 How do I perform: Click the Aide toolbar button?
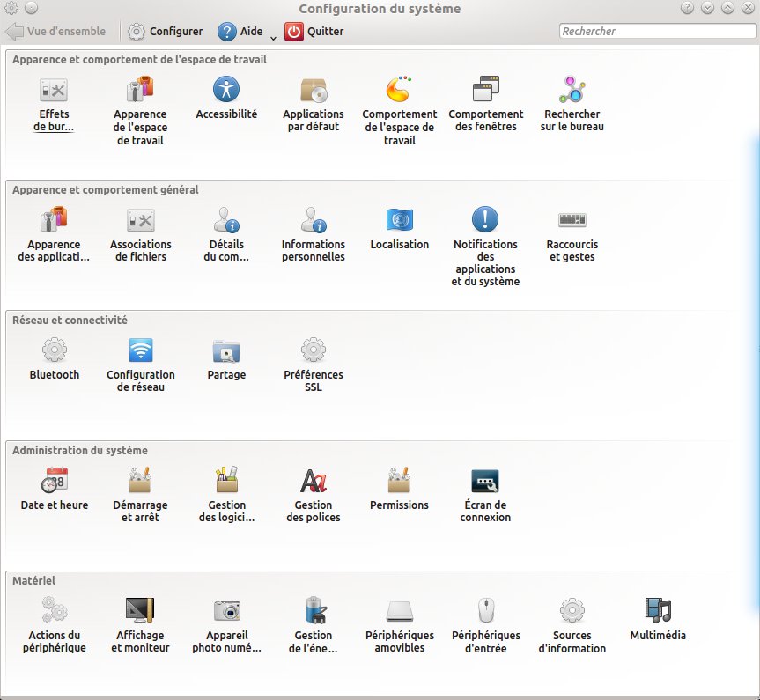click(240, 32)
